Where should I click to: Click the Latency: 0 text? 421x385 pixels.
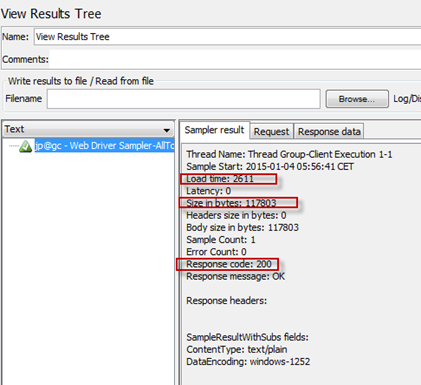pos(209,191)
